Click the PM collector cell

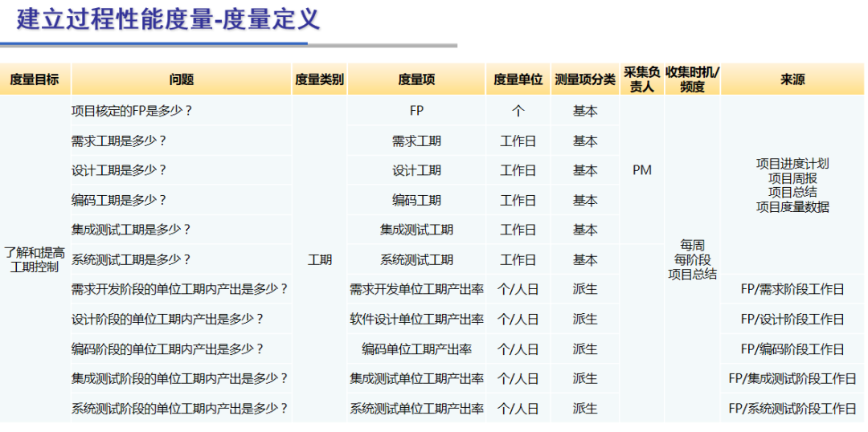point(642,170)
